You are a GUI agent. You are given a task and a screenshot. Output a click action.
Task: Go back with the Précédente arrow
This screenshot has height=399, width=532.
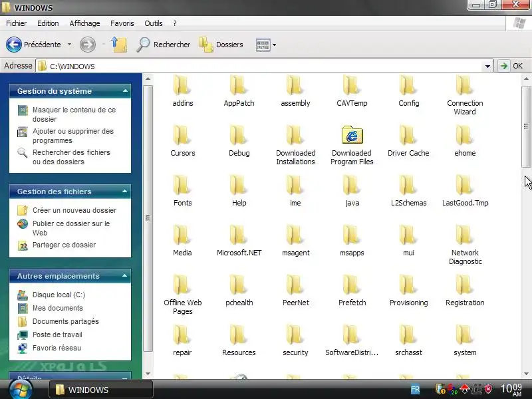click(x=14, y=45)
